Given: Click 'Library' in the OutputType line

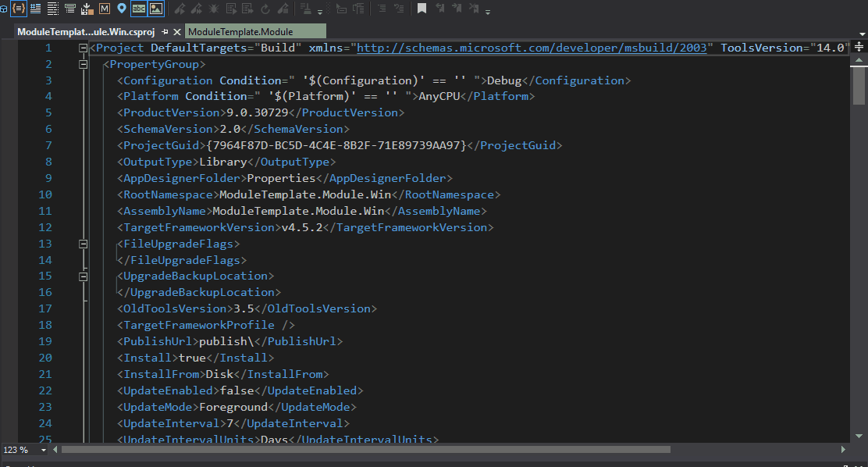Looking at the screenshot, I should pyautogui.click(x=223, y=162).
